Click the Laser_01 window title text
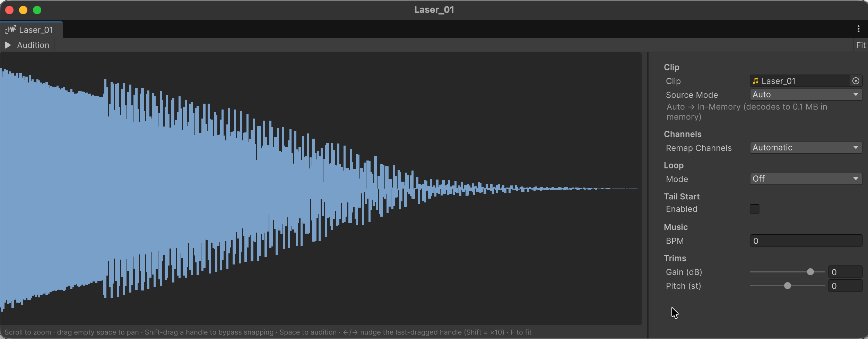 (434, 10)
